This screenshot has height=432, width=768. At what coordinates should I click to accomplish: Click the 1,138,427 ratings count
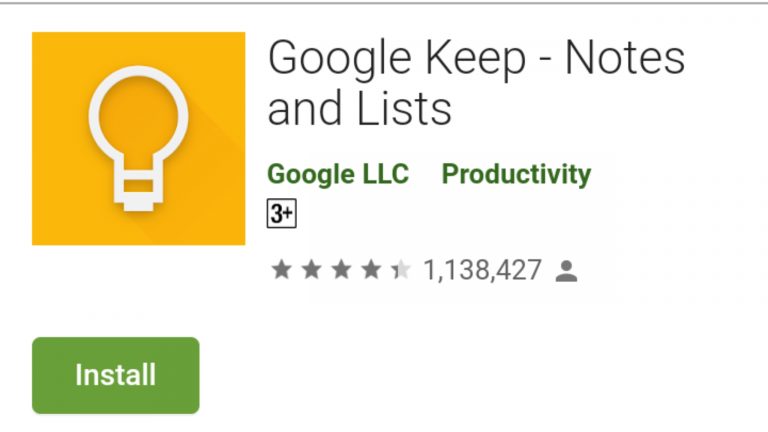click(x=482, y=270)
